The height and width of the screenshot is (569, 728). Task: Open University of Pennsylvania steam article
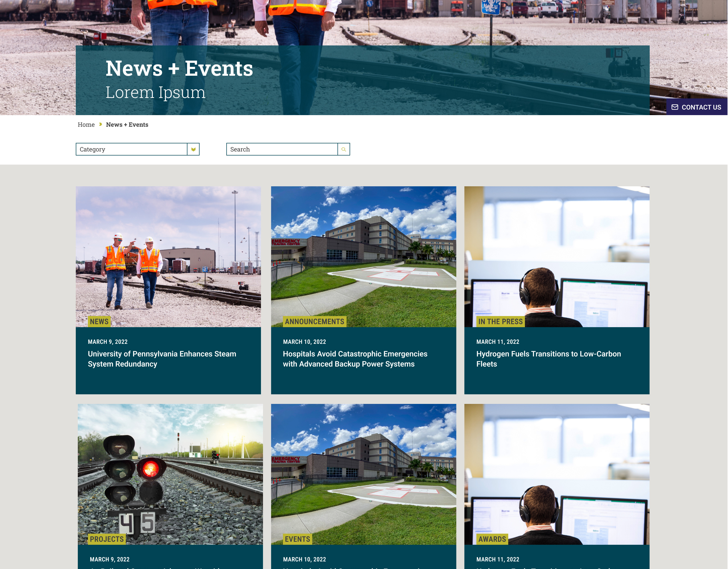point(162,359)
